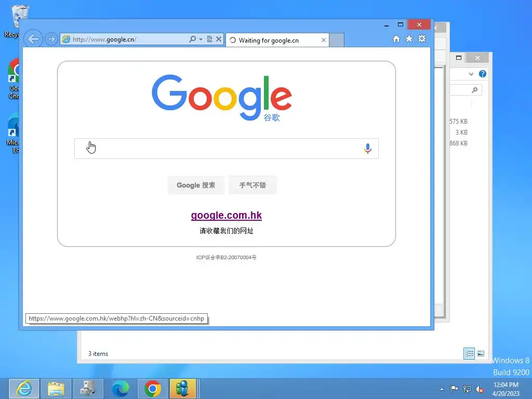532x399 pixels.
Task: Close the 'Waiting for google.cn' tab
Action: pos(323,40)
